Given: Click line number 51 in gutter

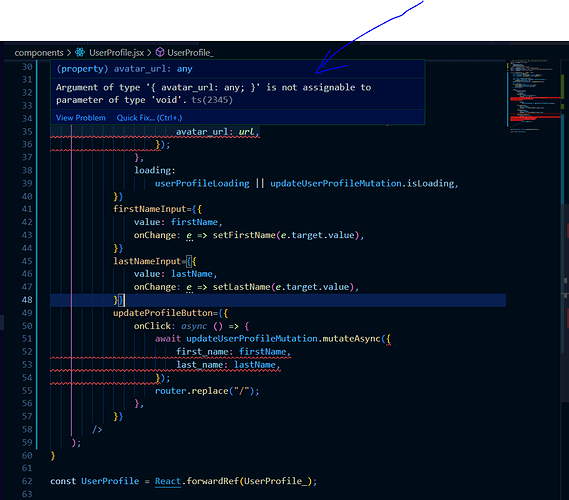Looking at the screenshot, I should click(27, 339).
